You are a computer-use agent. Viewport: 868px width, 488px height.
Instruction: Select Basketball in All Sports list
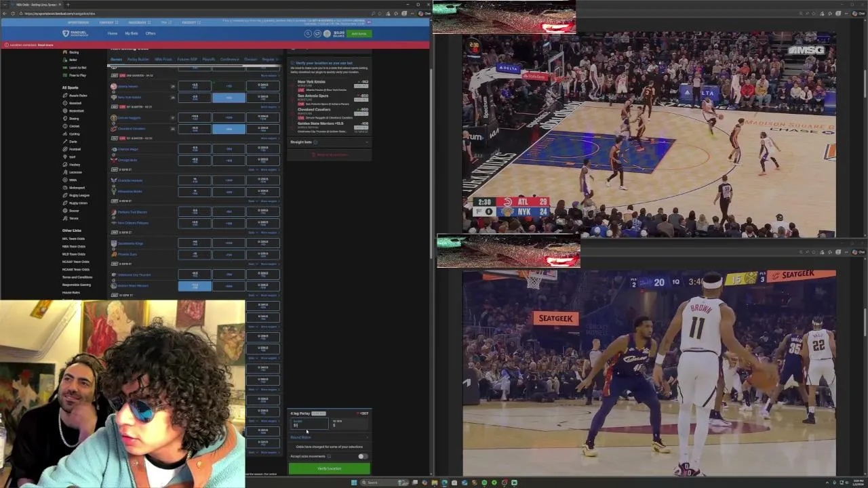tap(76, 110)
